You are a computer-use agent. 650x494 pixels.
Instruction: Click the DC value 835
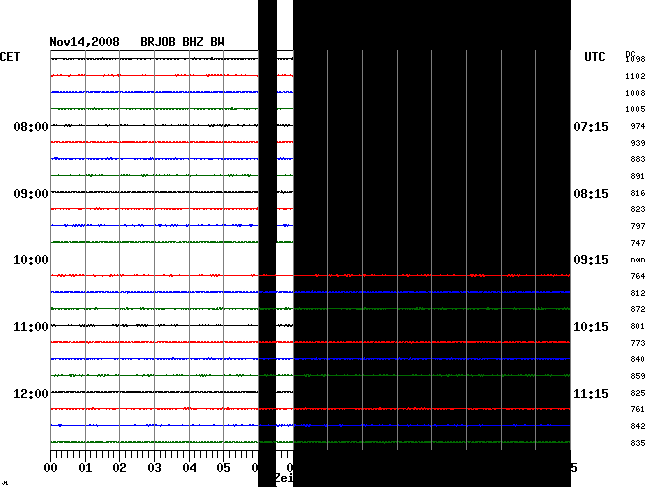[638, 443]
